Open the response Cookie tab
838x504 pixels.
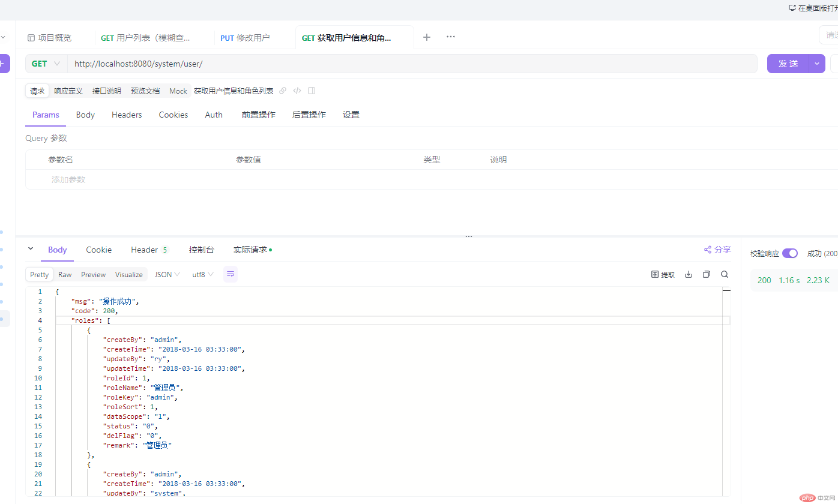[x=99, y=250]
